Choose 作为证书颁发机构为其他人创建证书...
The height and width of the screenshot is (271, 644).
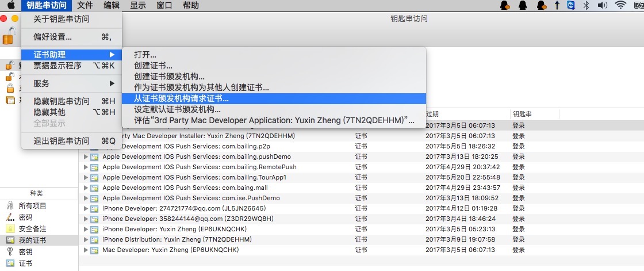click(274, 87)
